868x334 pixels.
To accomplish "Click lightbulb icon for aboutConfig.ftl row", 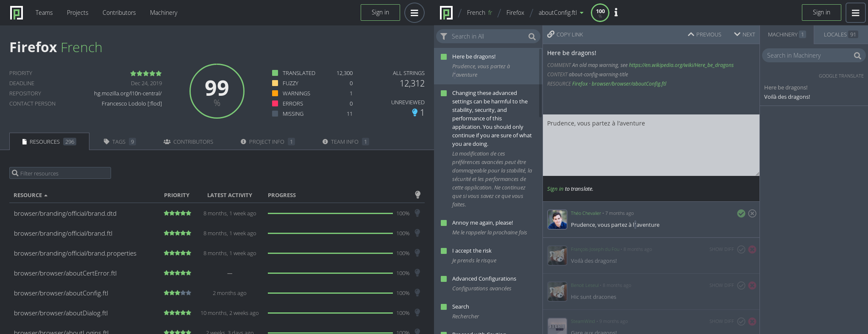I will [417, 292].
